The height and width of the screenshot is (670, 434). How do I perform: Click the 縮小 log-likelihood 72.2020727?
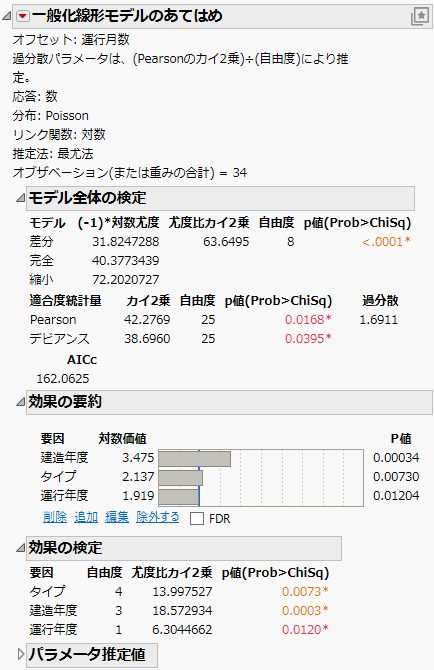coord(126,280)
